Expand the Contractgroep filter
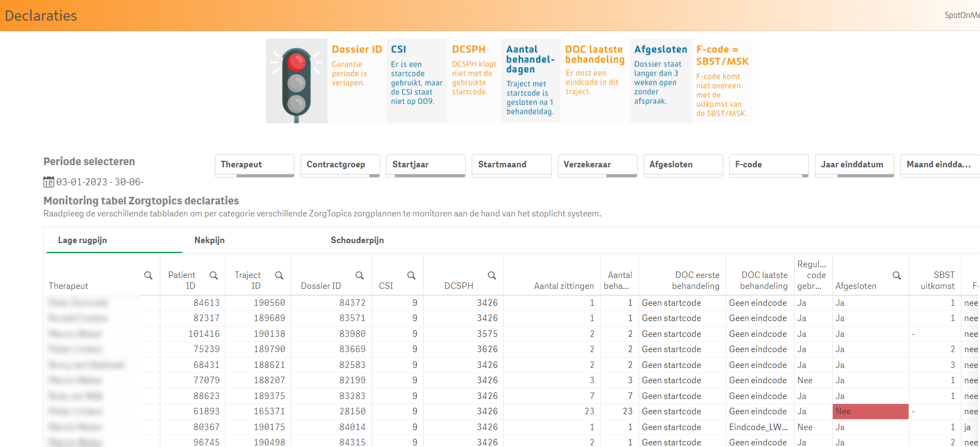The height and width of the screenshot is (447, 980). pyautogui.click(x=340, y=165)
